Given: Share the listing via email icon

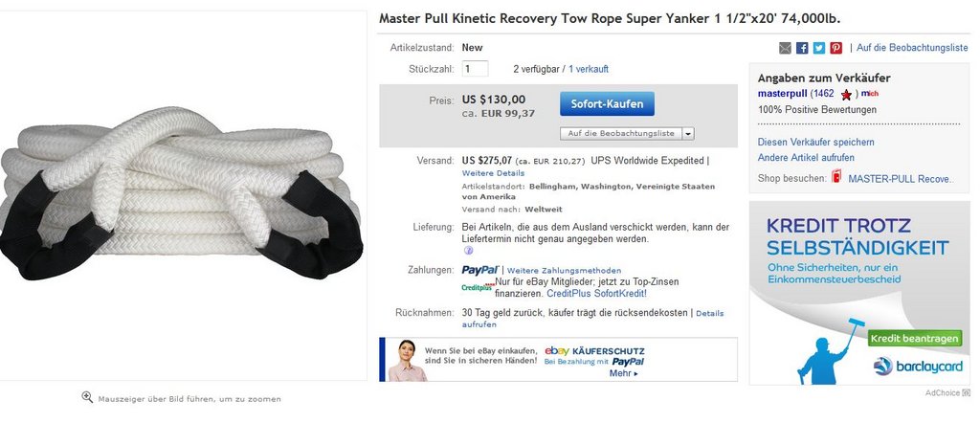Looking at the screenshot, I should 786,48.
